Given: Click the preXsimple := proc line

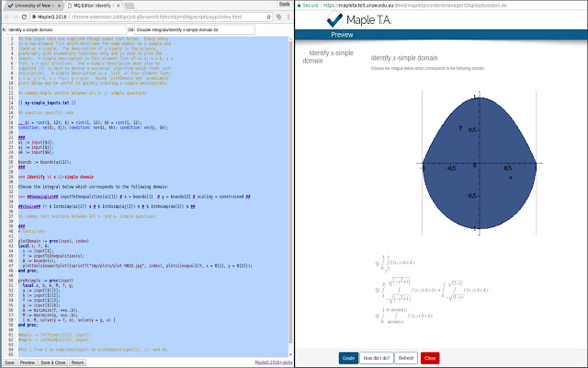Looking at the screenshot, I should (x=46, y=280).
